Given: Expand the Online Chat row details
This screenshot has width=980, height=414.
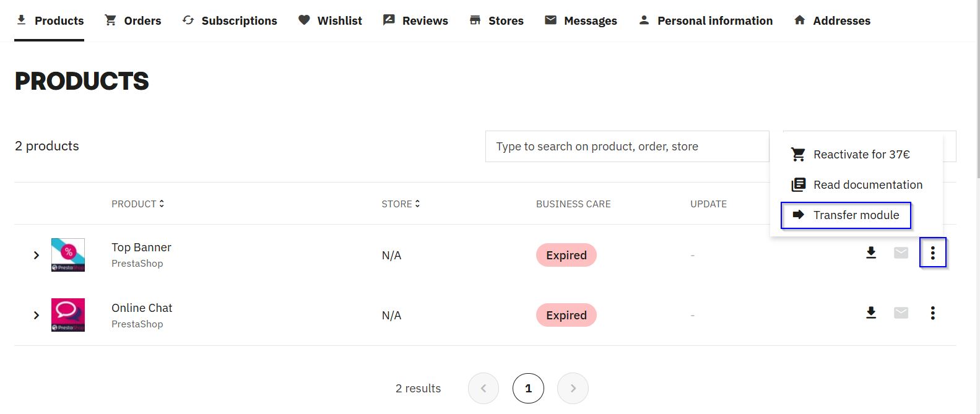Looking at the screenshot, I should coord(37,316).
